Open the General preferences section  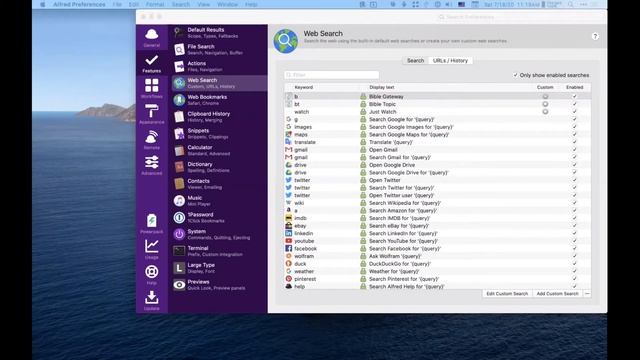(151, 38)
